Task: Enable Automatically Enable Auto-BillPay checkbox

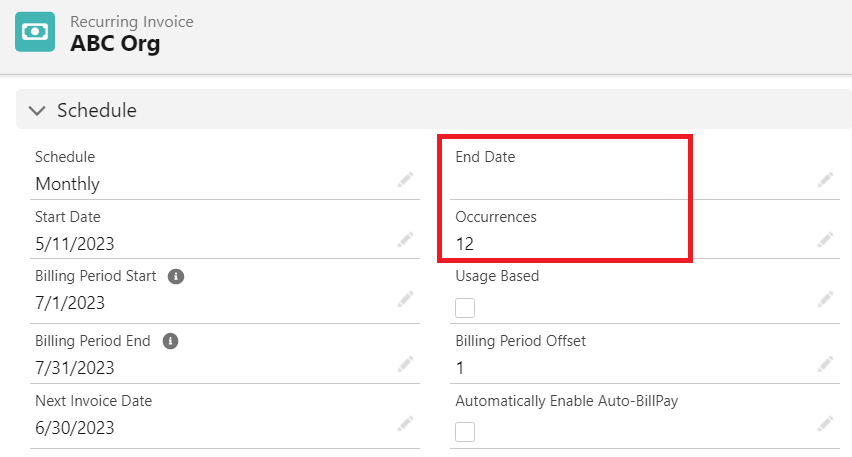Action: (465, 431)
